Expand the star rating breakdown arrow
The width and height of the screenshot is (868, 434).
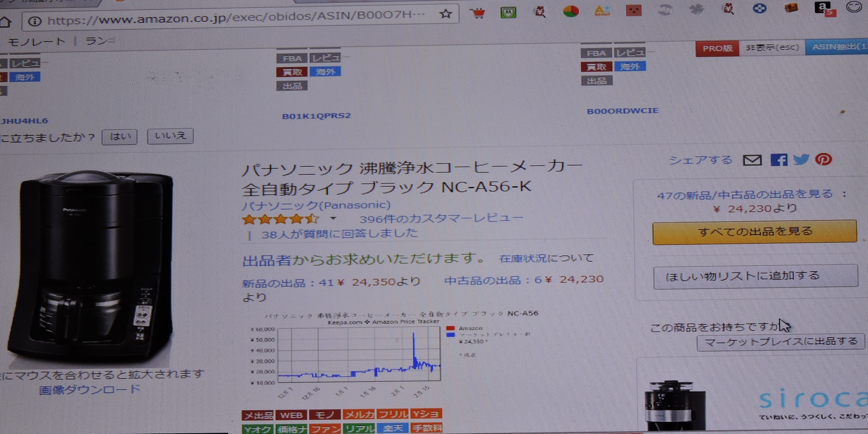click(333, 218)
